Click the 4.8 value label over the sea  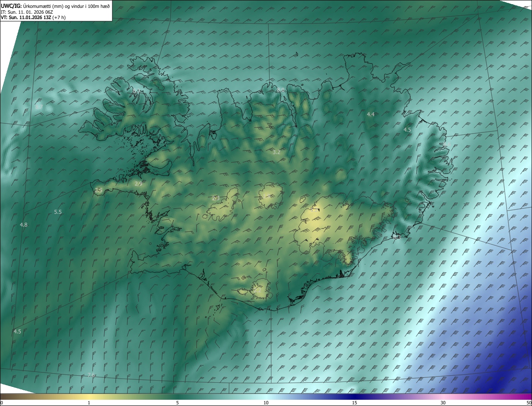pos(24,225)
